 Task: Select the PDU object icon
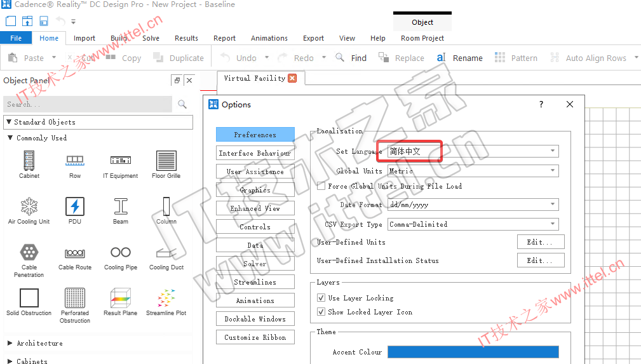(x=75, y=206)
